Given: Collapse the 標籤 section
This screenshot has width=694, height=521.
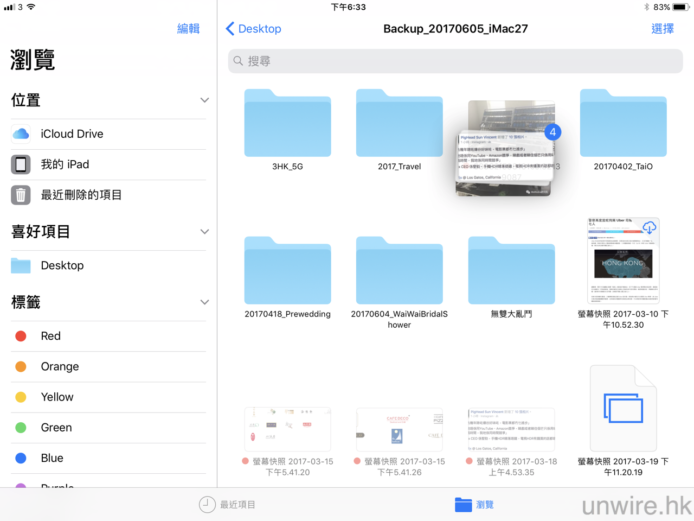Looking at the screenshot, I should 204,302.
